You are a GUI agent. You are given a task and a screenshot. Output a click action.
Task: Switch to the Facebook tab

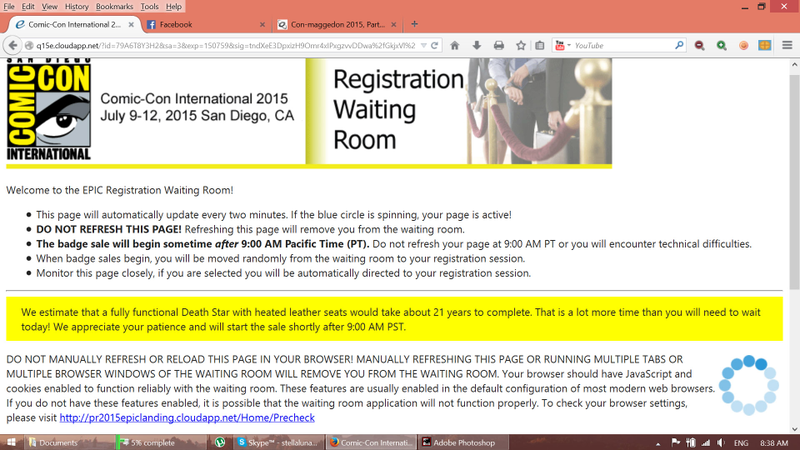(204, 24)
